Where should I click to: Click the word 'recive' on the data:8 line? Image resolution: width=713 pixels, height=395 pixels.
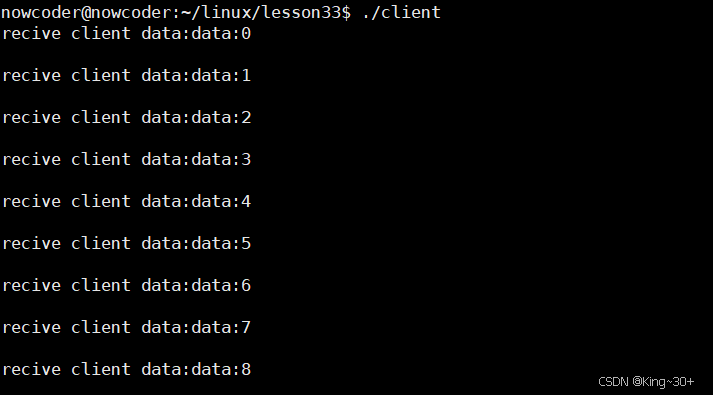31,370
